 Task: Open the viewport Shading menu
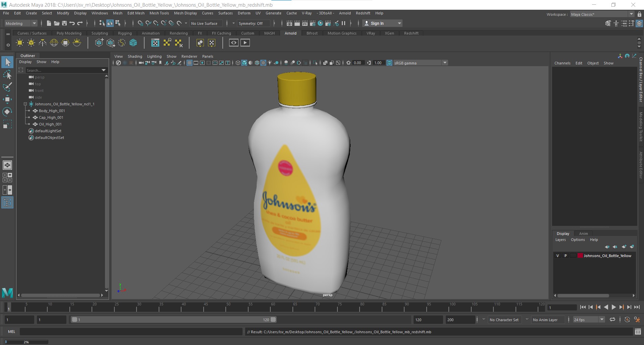(135, 56)
